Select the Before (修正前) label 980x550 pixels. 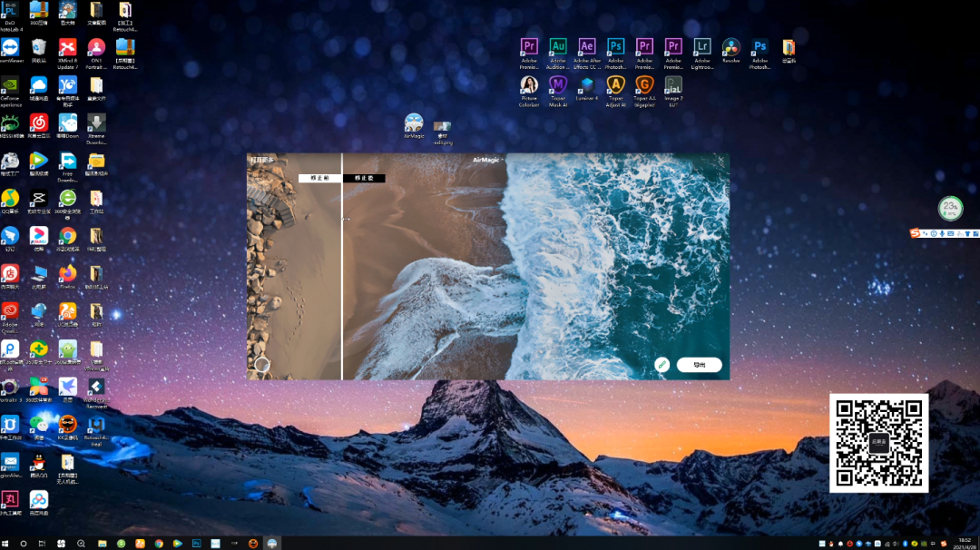[319, 178]
